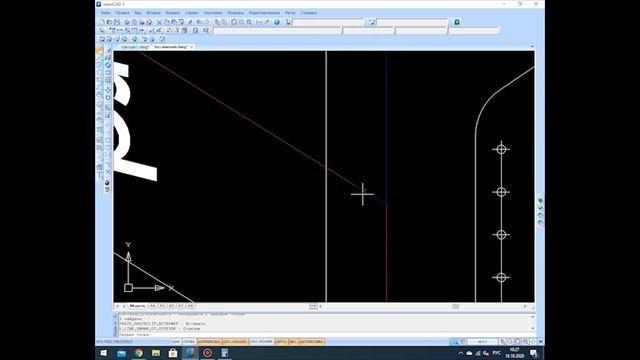Open the Windows notification center

(534, 353)
